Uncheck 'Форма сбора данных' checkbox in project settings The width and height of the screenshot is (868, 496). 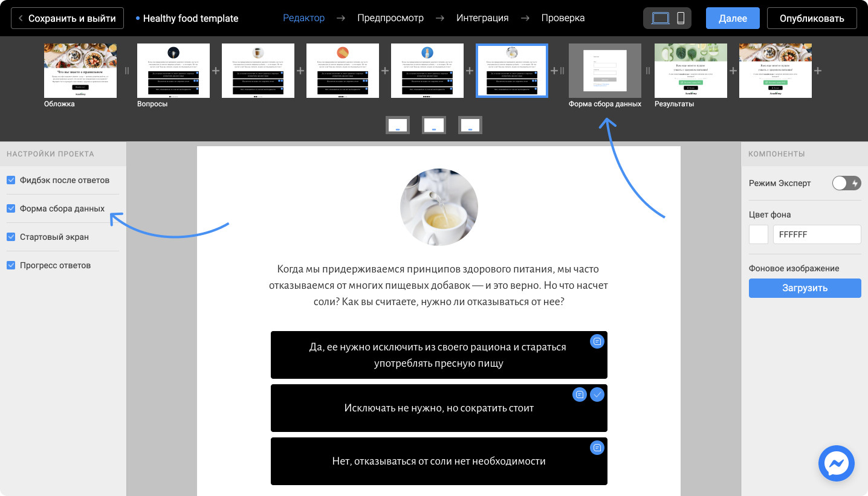pyautogui.click(x=11, y=208)
